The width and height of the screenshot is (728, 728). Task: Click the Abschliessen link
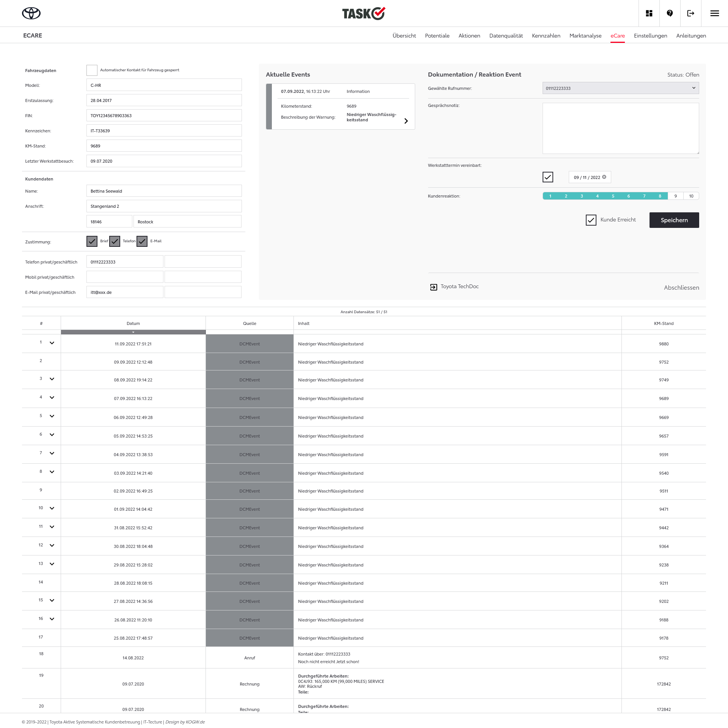pyautogui.click(x=681, y=287)
